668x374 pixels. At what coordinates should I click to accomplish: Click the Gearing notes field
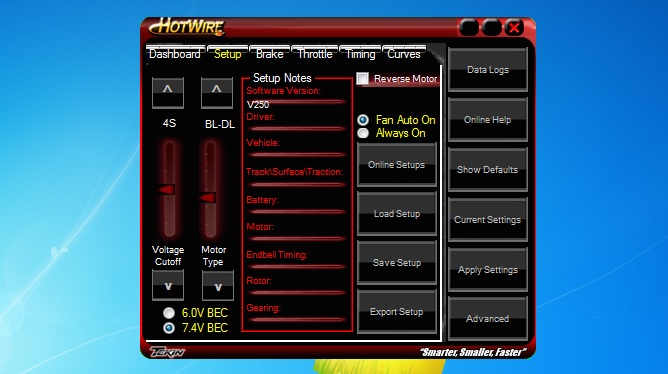(297, 319)
